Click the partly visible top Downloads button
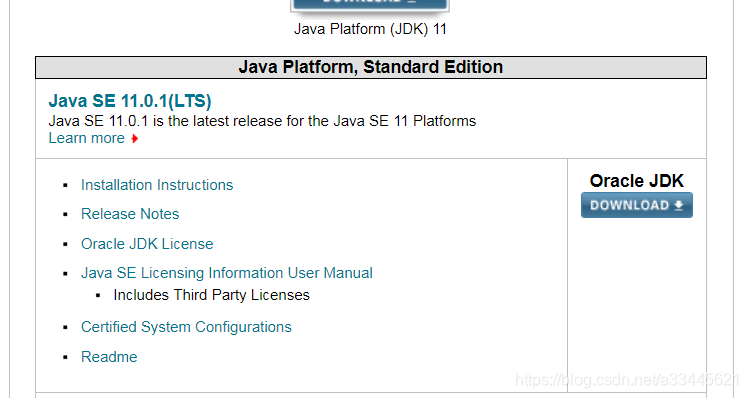The height and width of the screenshot is (398, 748). click(x=370, y=5)
